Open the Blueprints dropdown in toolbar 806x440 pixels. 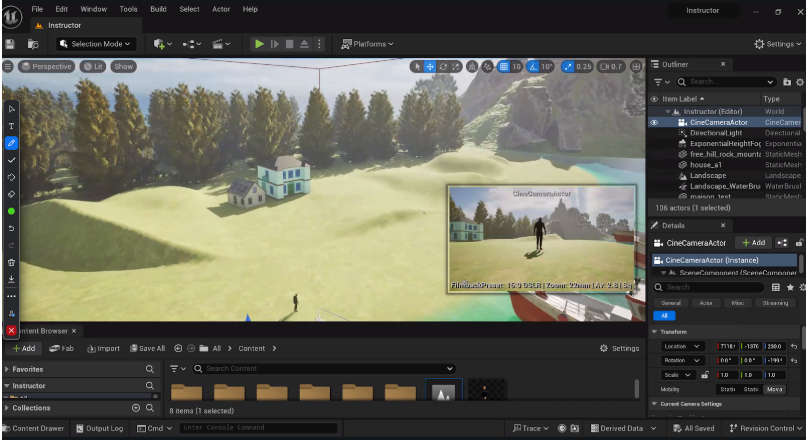pos(192,44)
